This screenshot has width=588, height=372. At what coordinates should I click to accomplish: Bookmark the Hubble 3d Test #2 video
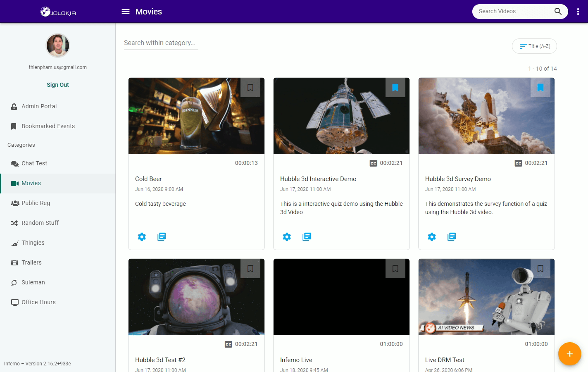[250, 269]
